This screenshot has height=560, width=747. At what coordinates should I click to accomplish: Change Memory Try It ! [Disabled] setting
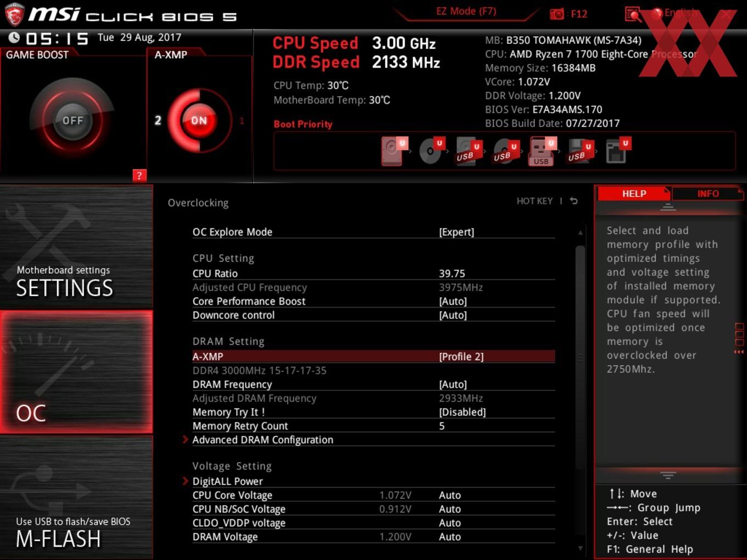point(462,412)
